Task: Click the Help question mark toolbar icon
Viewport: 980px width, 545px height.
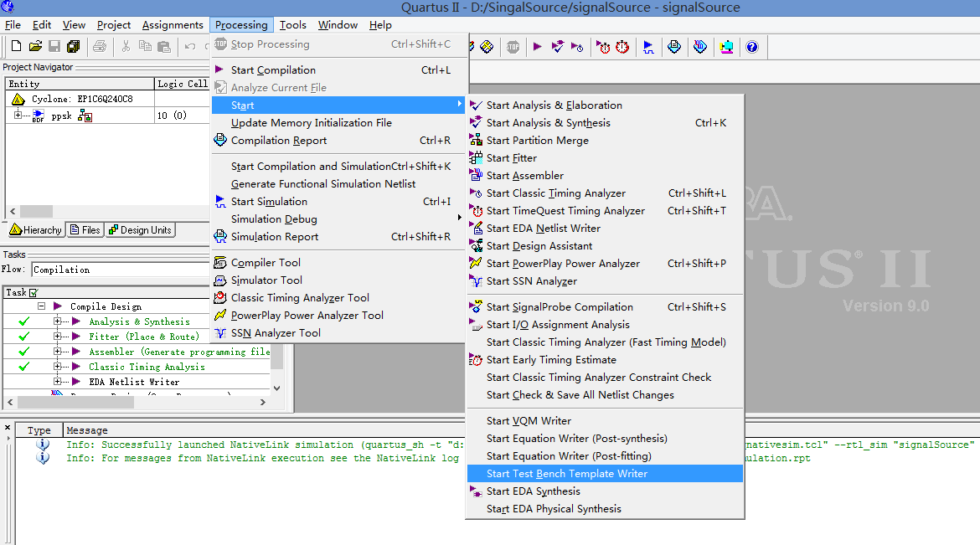Action: [x=752, y=47]
